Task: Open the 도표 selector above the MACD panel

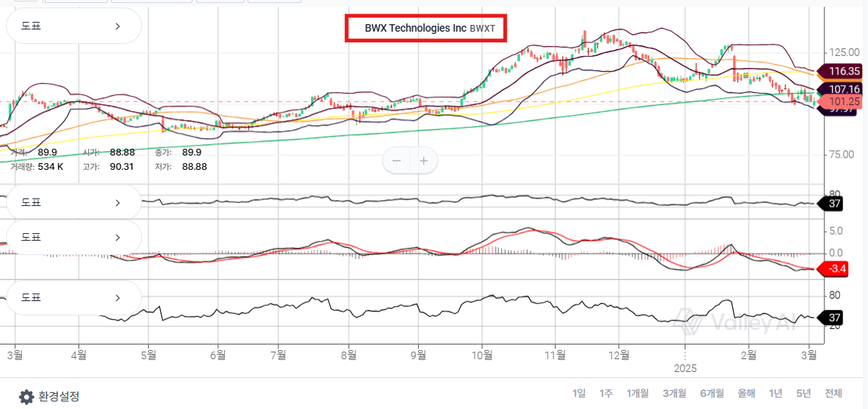Action: point(73,202)
